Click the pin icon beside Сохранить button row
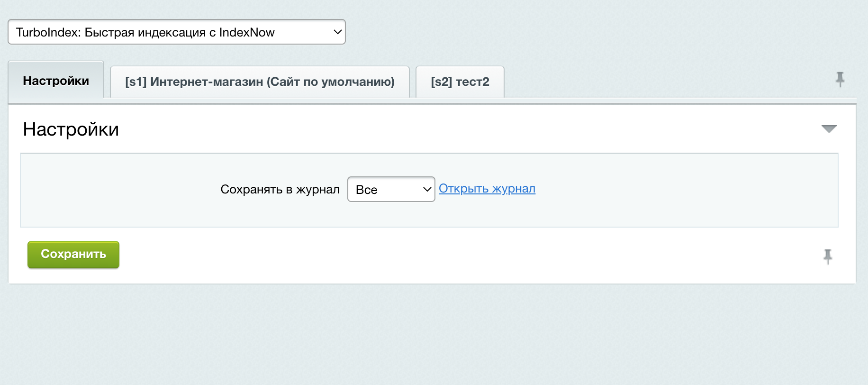This screenshot has width=868, height=385. (x=827, y=257)
